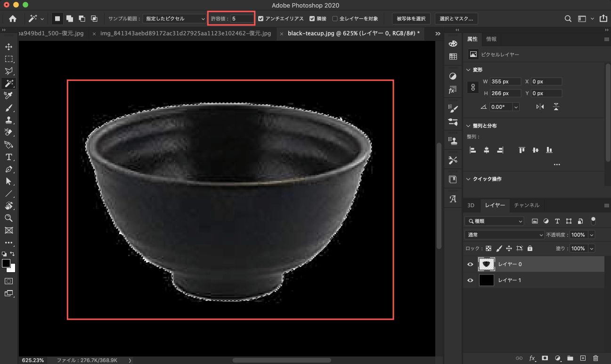Select the Eraser tool
Screen dimensions: 611x364
pos(9,132)
